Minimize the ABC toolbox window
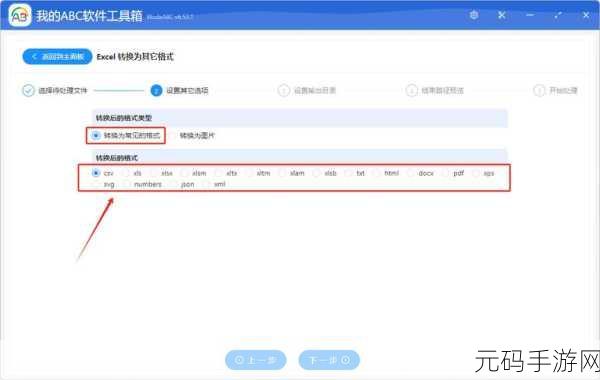The height and width of the screenshot is (380, 600). pyautogui.click(x=530, y=15)
